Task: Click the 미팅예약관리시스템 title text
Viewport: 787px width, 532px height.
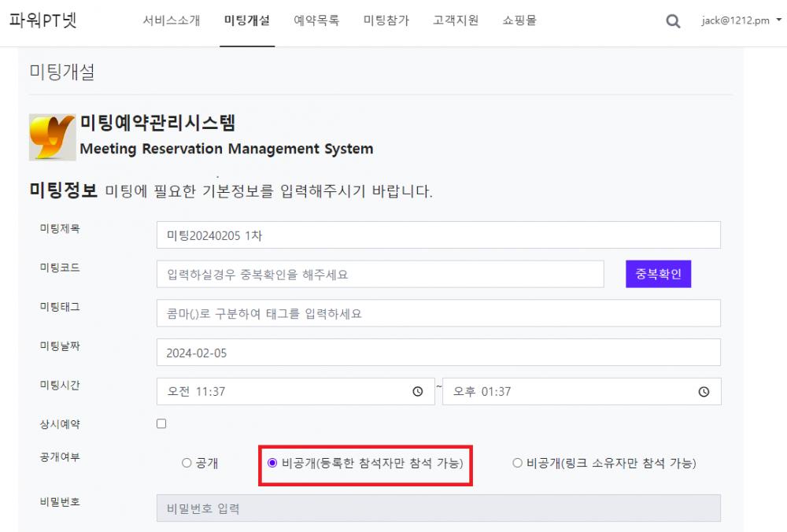Action: 157,123
